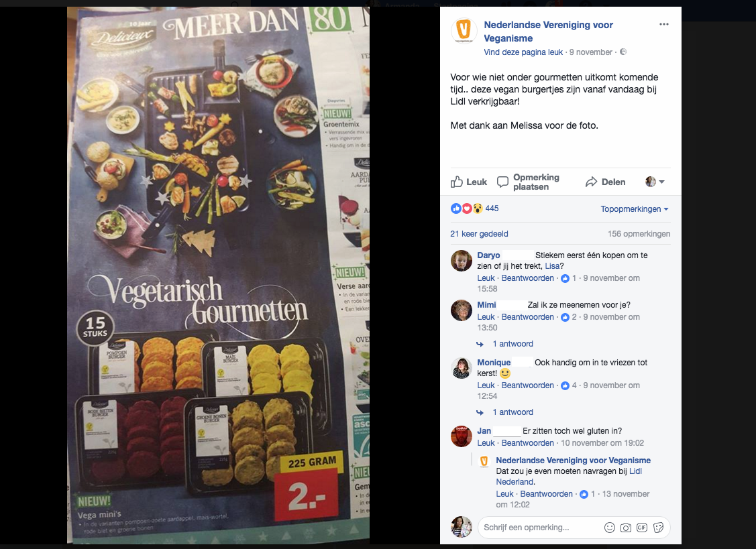Open Nederlandse Vereniging voor Veganisme page title
Screen dimensions: 756x549
(548, 32)
